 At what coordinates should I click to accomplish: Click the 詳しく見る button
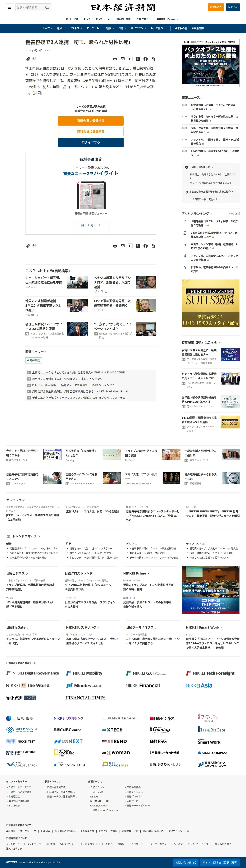[91, 225]
